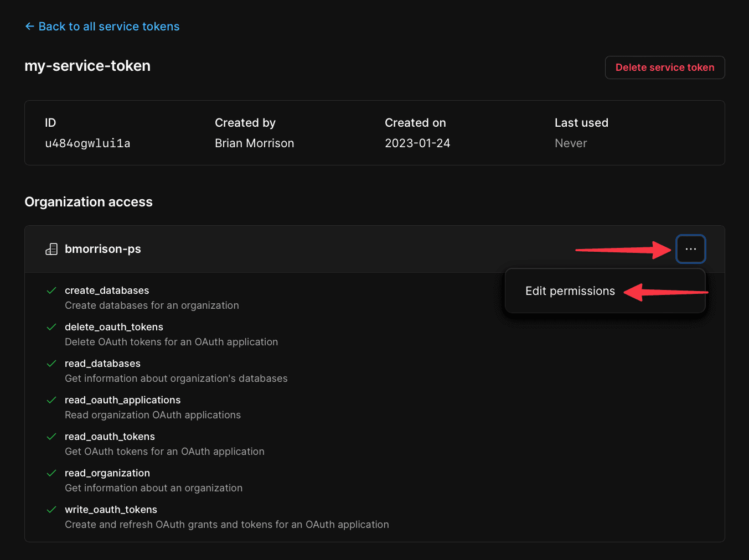Open the three-dot menu for bmorrison-ps
This screenshot has height=560, width=749.
691,249
